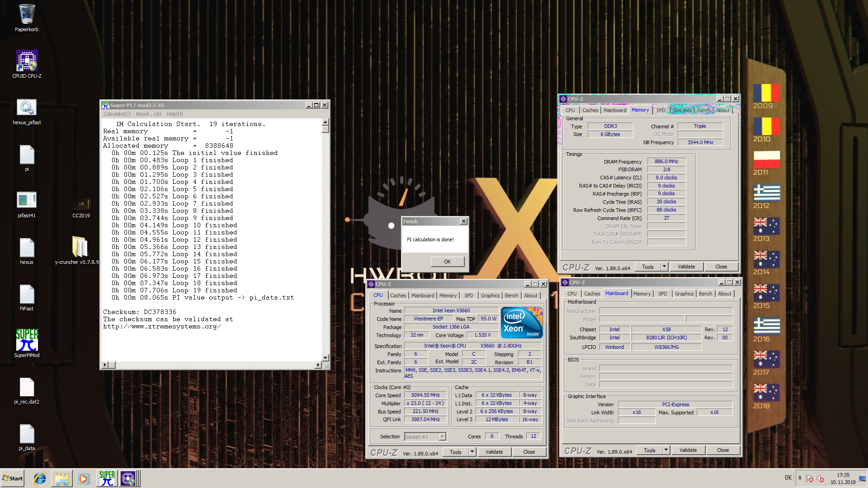868x488 pixels.
Task: Open Windows Explorer from the taskbar
Action: click(x=62, y=479)
